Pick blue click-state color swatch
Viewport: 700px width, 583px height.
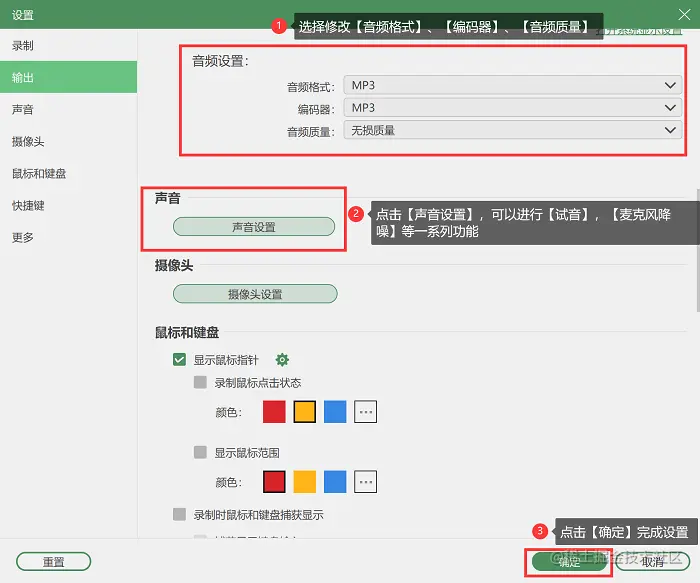click(335, 412)
